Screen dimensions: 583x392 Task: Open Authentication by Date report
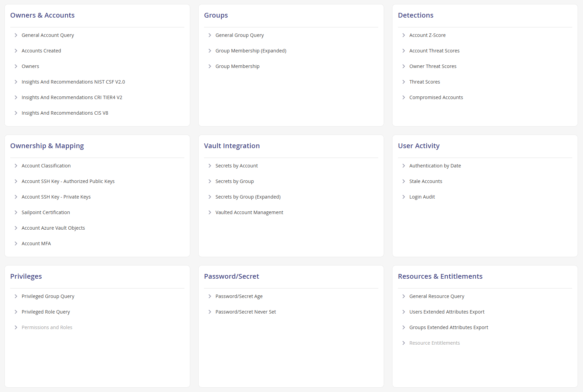(435, 166)
